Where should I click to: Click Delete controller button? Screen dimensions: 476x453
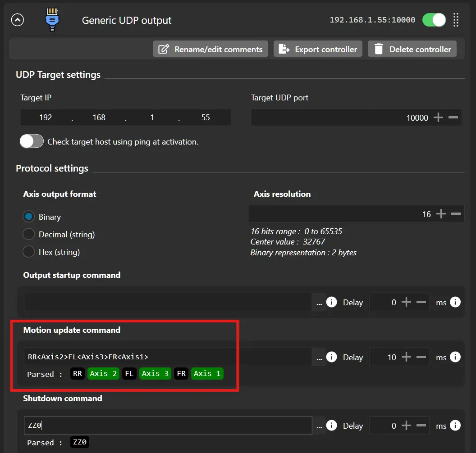(412, 49)
